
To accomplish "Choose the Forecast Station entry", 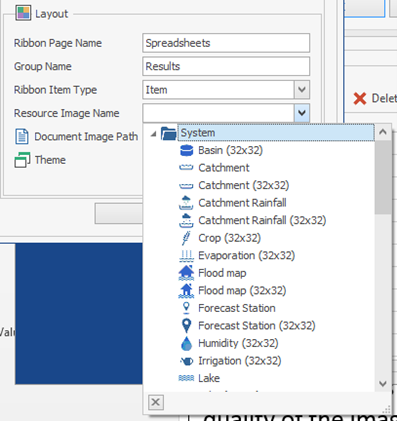I will click(237, 308).
